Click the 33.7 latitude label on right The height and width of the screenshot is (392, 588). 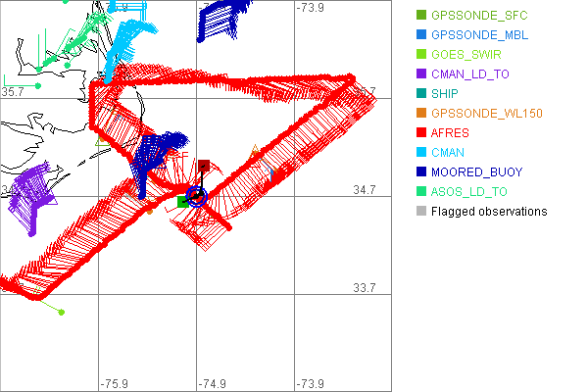(x=366, y=287)
